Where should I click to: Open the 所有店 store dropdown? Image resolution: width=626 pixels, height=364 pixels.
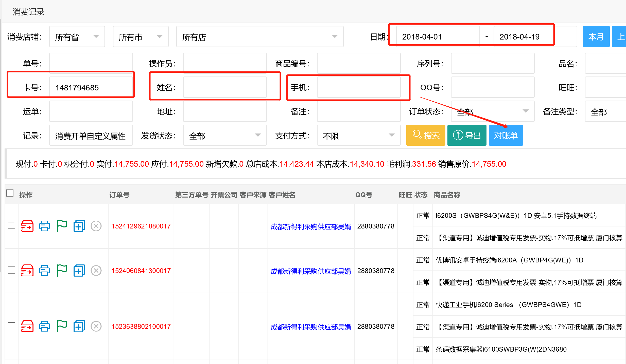(260, 37)
